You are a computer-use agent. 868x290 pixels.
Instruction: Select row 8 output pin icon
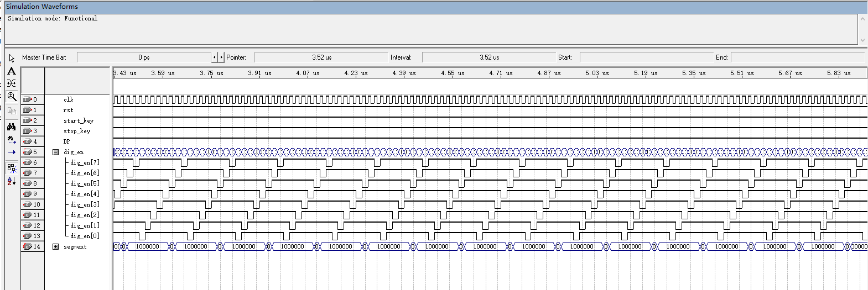click(28, 183)
